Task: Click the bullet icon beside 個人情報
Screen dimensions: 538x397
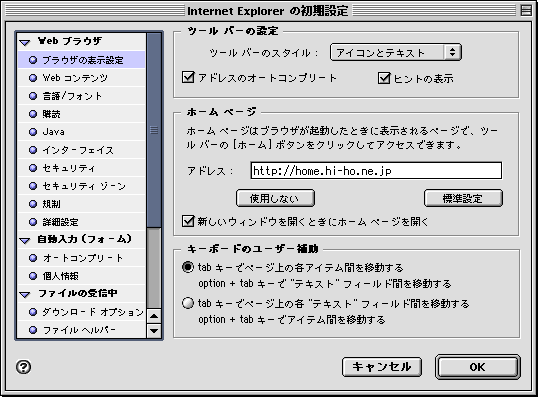Action: click(x=33, y=276)
